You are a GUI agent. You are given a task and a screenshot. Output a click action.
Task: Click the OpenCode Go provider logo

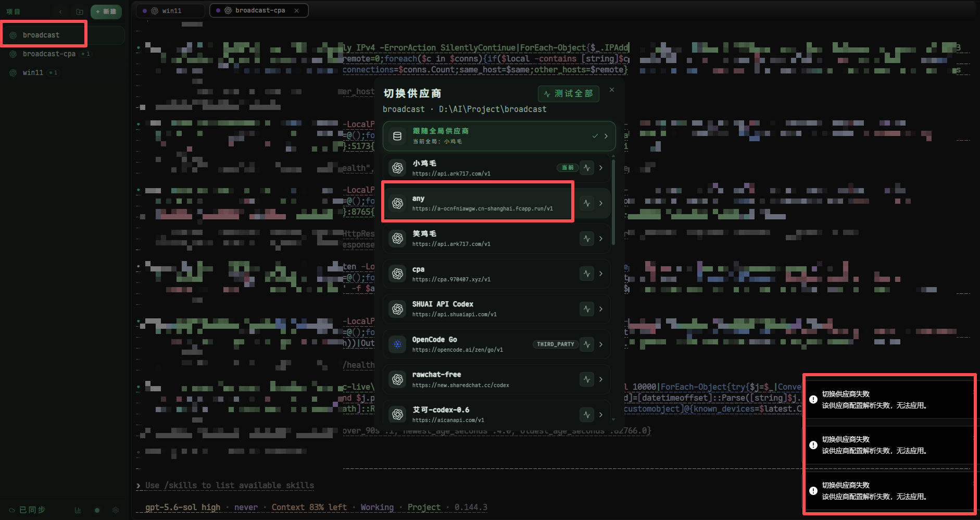click(x=398, y=344)
